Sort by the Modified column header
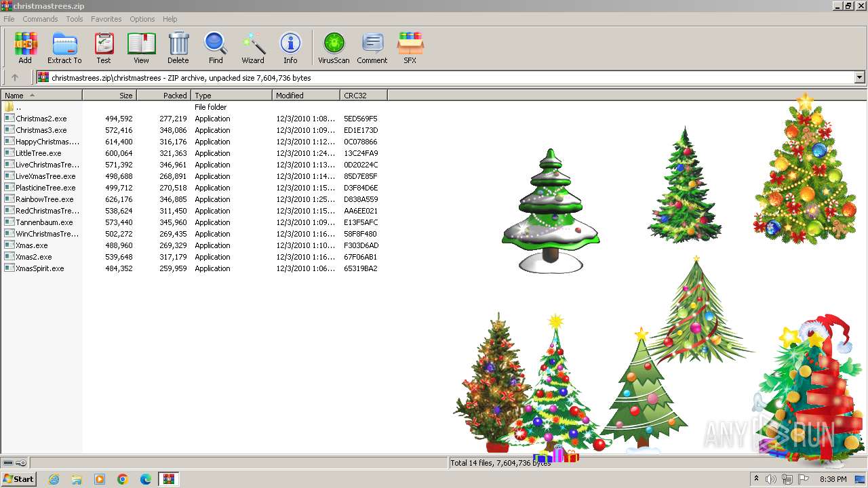Screen dimensions: 868x488 [x=307, y=96]
